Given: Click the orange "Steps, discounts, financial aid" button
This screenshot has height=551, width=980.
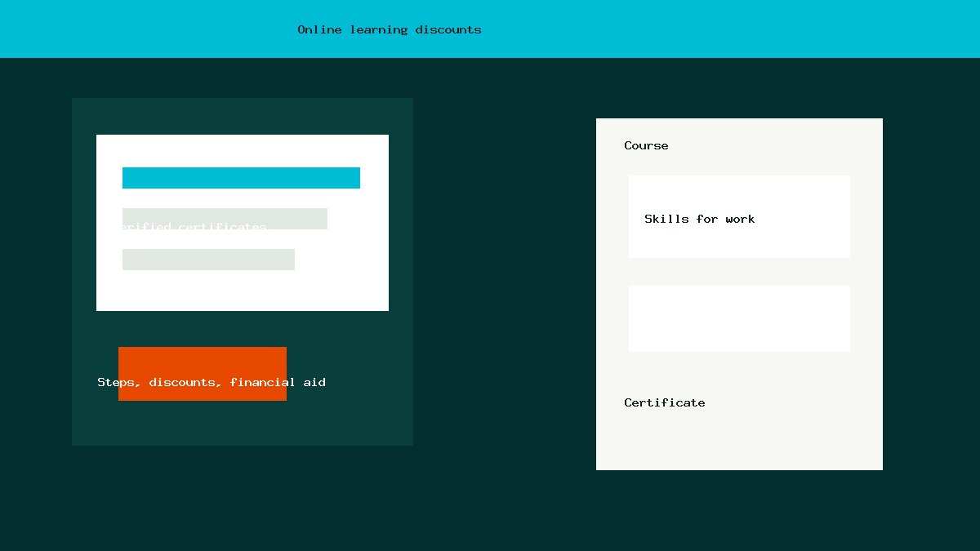Looking at the screenshot, I should coord(203,374).
